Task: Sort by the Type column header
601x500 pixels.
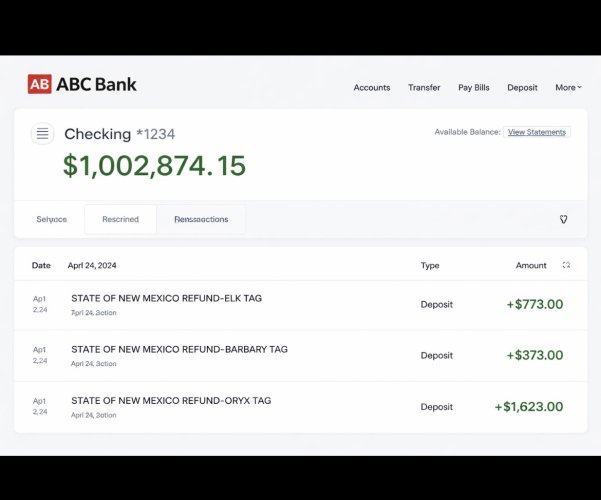Action: (430, 266)
